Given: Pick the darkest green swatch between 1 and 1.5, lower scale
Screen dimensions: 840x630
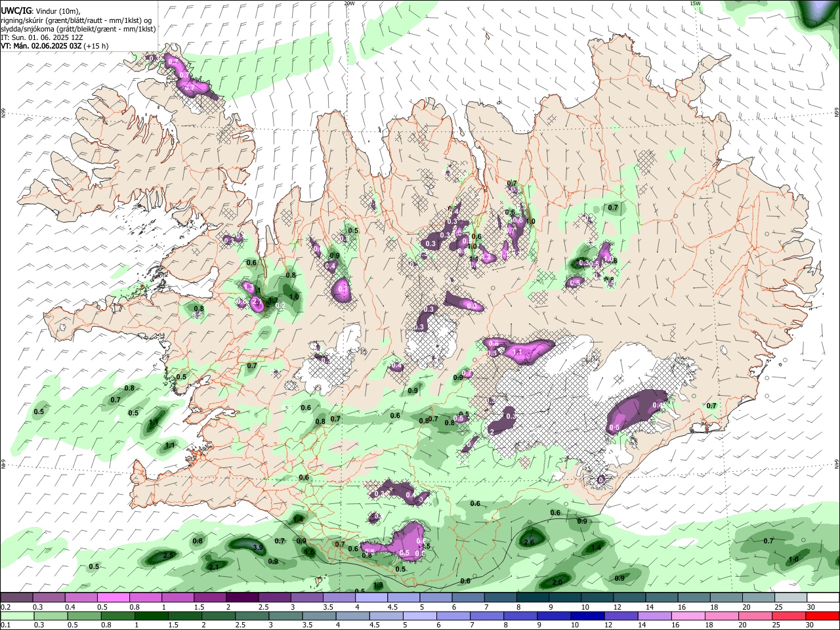Looking at the screenshot, I should click(151, 616).
